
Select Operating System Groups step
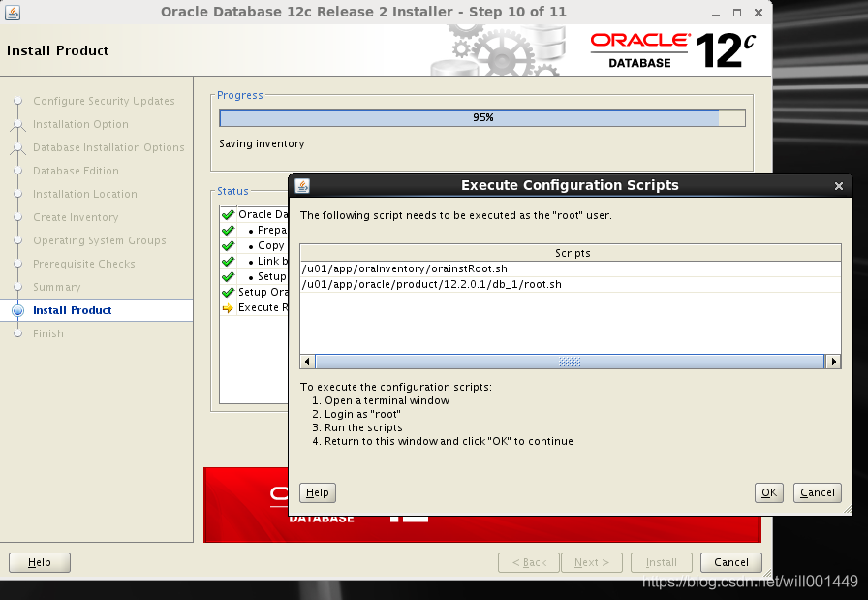(100, 240)
